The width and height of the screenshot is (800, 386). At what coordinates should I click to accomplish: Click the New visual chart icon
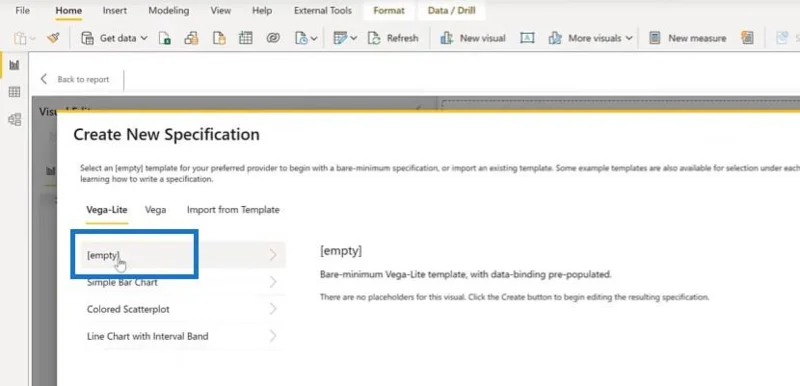[x=447, y=38]
